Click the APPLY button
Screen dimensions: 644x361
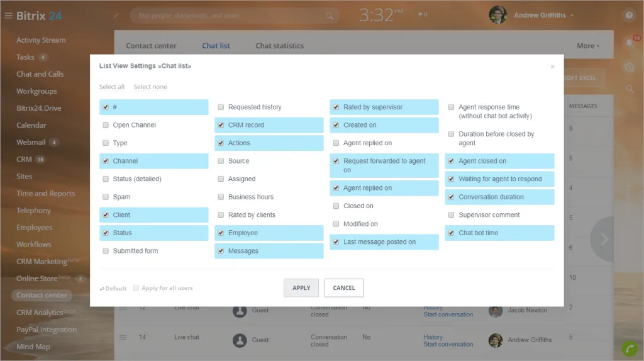pyautogui.click(x=301, y=288)
